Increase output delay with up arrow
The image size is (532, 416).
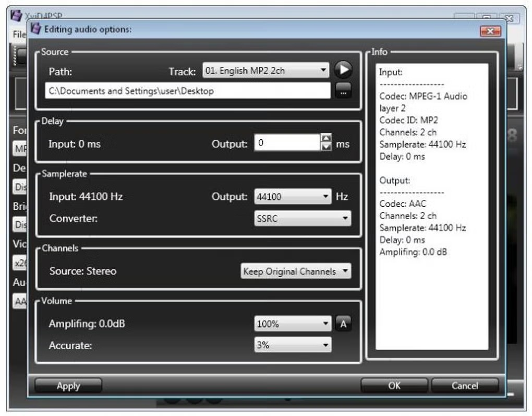point(326,138)
